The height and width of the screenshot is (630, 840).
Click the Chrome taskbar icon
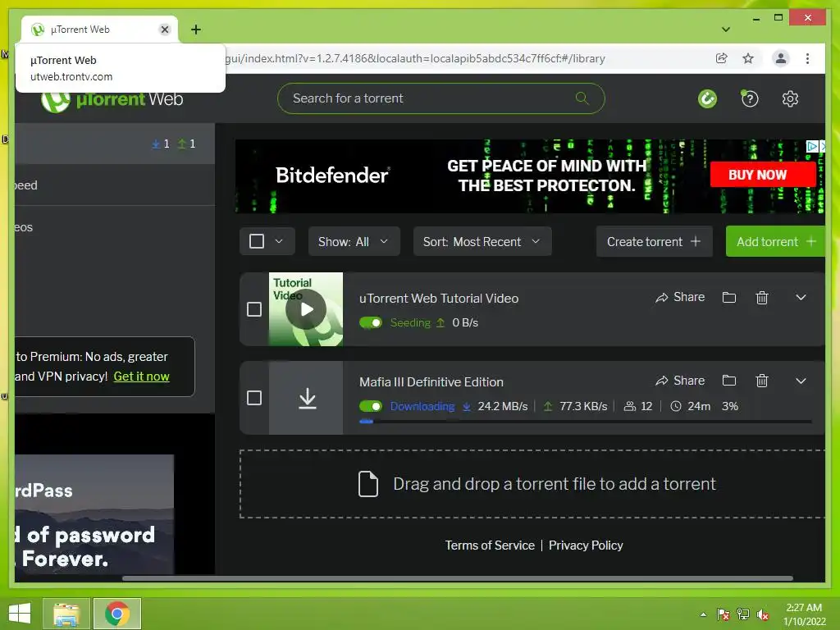[x=117, y=614]
